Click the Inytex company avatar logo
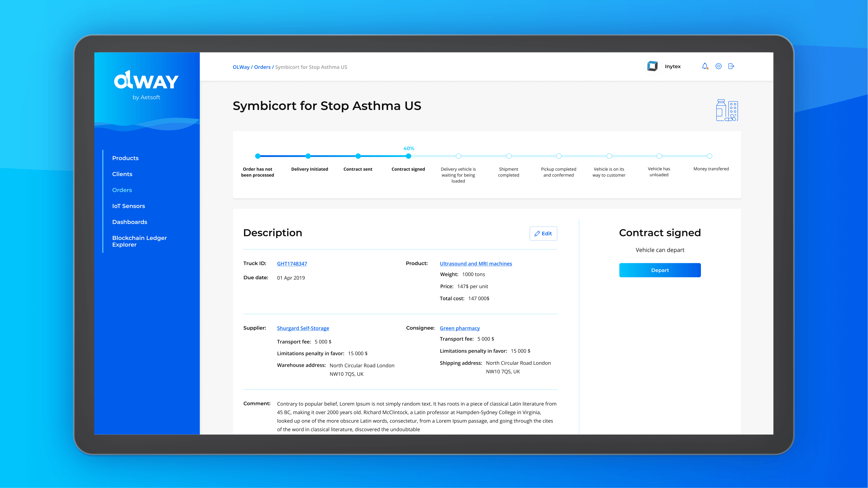The image size is (868, 488). (652, 66)
